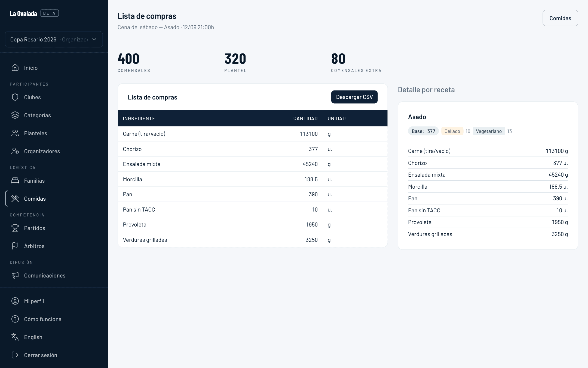Go to the Planteles section
This screenshot has height=368, width=588.
coord(54,133)
